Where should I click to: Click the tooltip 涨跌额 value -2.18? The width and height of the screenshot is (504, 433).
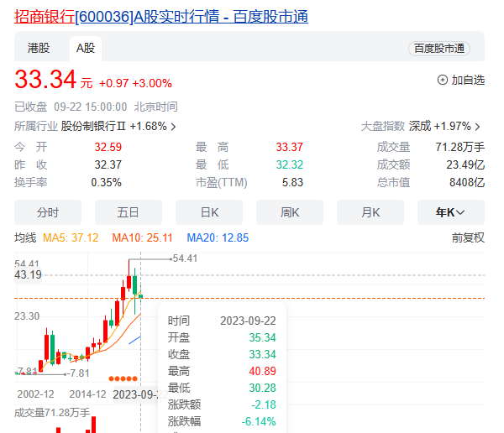point(264,404)
